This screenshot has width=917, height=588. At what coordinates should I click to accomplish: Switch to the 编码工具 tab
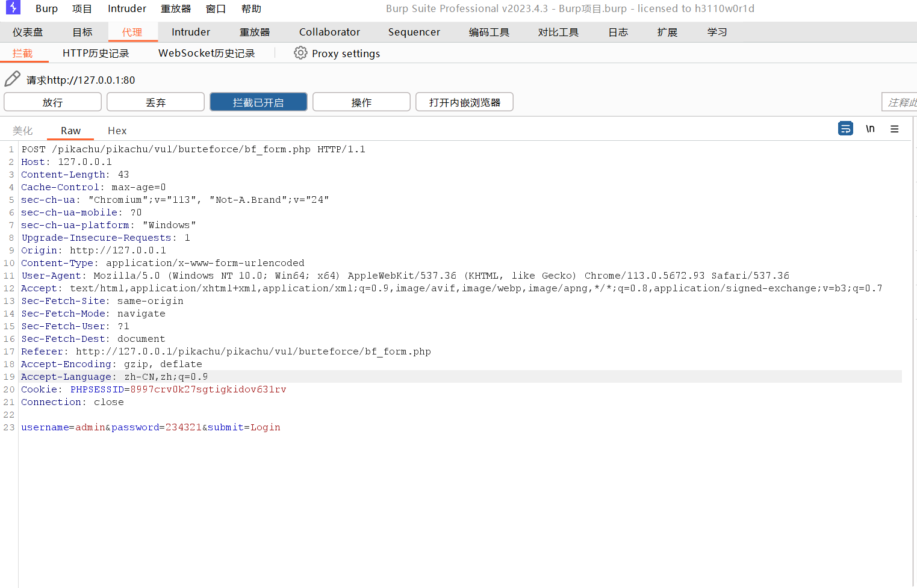(489, 32)
